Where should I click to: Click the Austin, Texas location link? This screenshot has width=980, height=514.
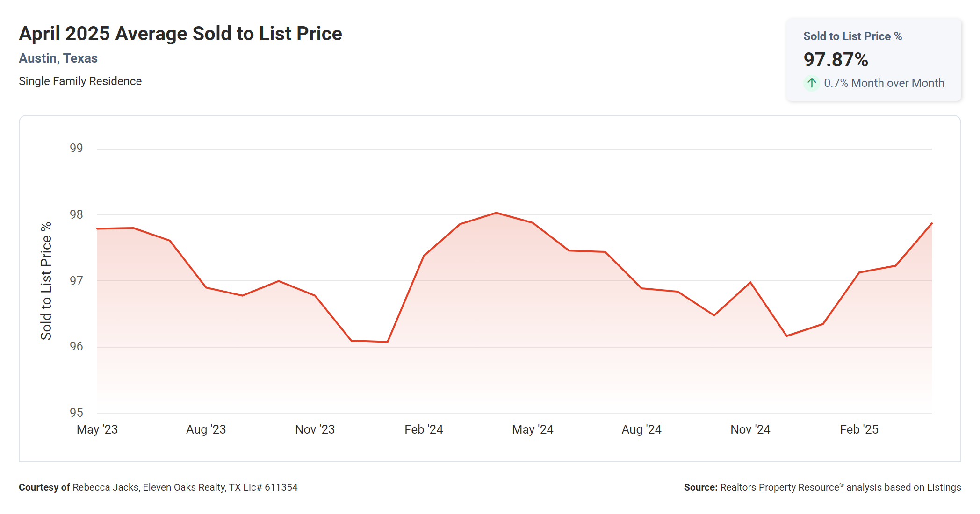(58, 58)
